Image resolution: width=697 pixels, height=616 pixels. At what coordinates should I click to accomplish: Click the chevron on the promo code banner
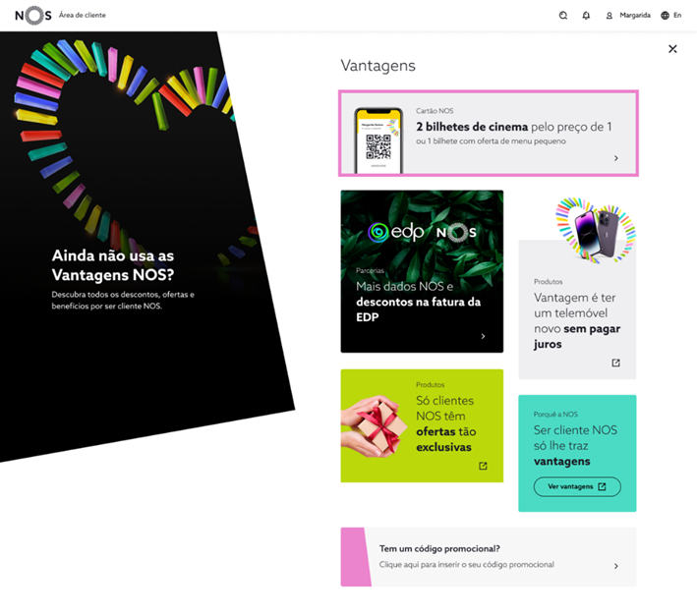(x=616, y=566)
